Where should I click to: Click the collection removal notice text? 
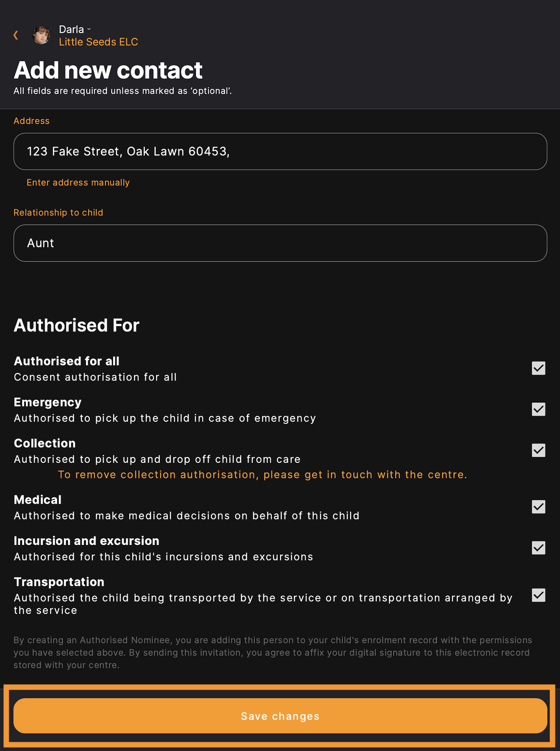click(x=262, y=475)
